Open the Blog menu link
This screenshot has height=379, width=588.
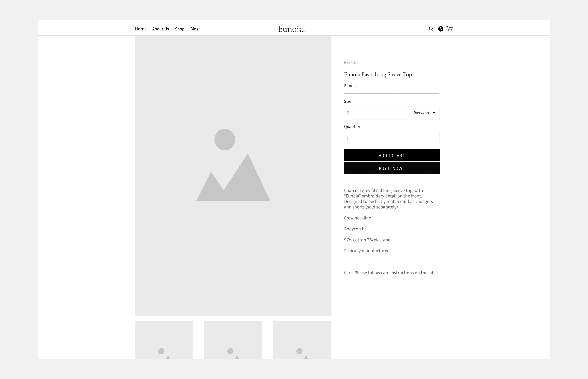pyautogui.click(x=194, y=29)
